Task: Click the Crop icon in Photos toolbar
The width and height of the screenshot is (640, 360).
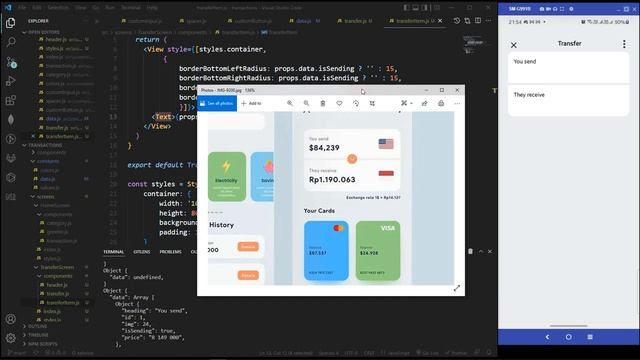Action: (x=372, y=103)
